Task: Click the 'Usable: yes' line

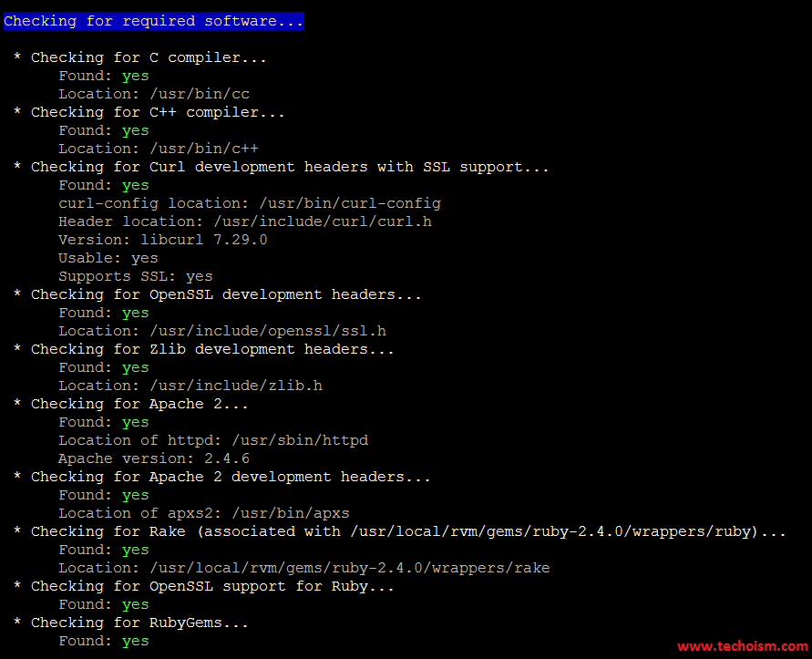Action: point(108,258)
